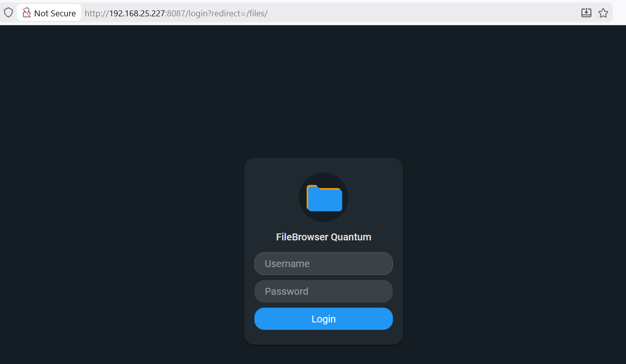Click the "Not Secure" label text
The width and height of the screenshot is (626, 364).
(55, 13)
